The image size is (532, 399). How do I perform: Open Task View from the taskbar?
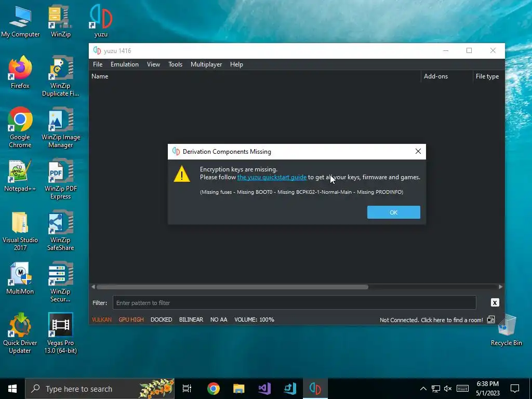coord(187,389)
